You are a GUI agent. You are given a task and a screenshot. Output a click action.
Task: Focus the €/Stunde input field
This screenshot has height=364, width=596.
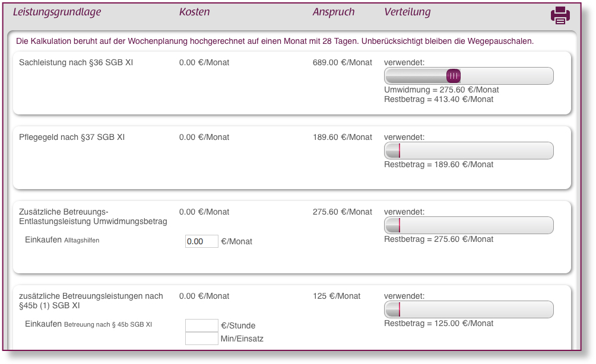201,325
